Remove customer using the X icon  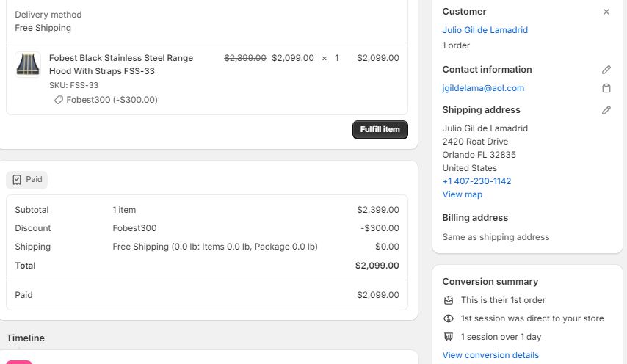coord(606,12)
